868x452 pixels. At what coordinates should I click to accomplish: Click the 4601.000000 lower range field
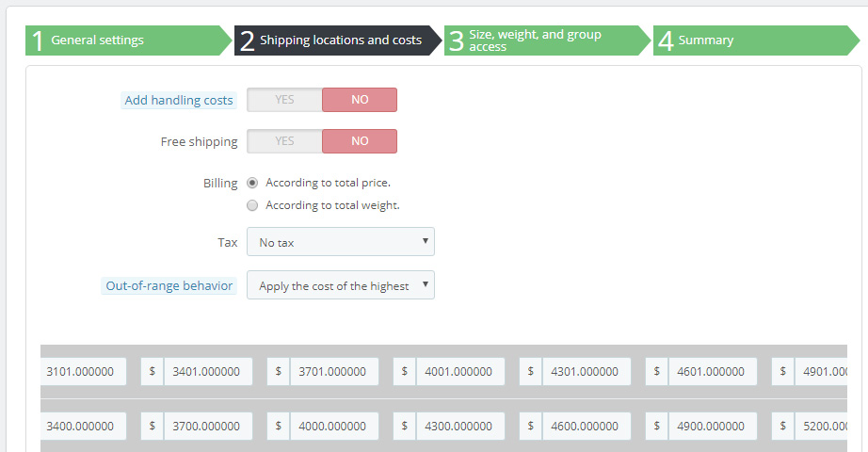coord(713,371)
